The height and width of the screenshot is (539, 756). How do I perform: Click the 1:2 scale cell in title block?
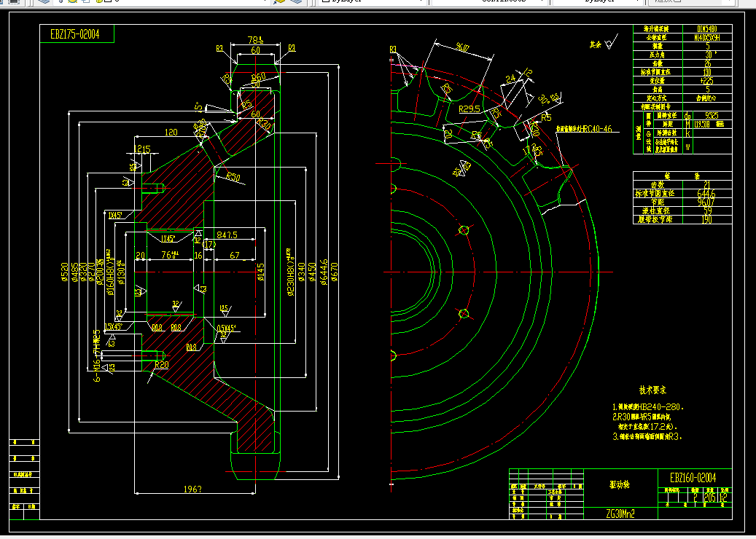724,497
